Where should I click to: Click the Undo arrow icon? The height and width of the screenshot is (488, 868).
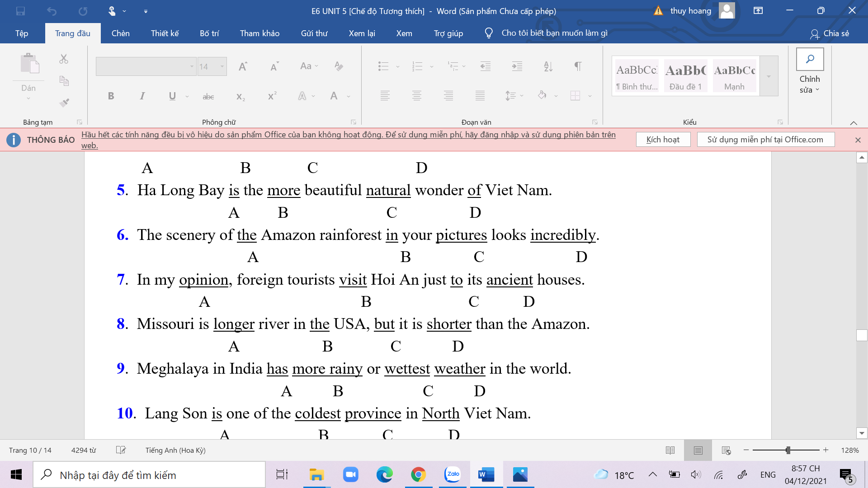(x=52, y=11)
